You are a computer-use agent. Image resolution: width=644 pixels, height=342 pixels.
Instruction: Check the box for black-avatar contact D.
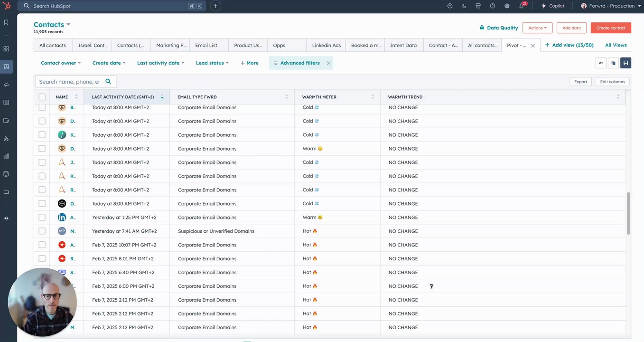42,203
